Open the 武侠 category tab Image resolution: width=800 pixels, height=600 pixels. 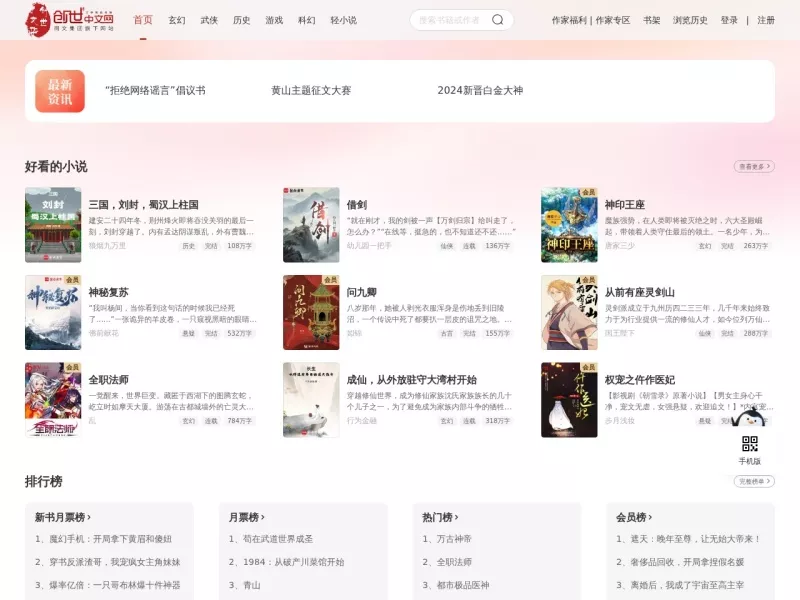click(209, 20)
